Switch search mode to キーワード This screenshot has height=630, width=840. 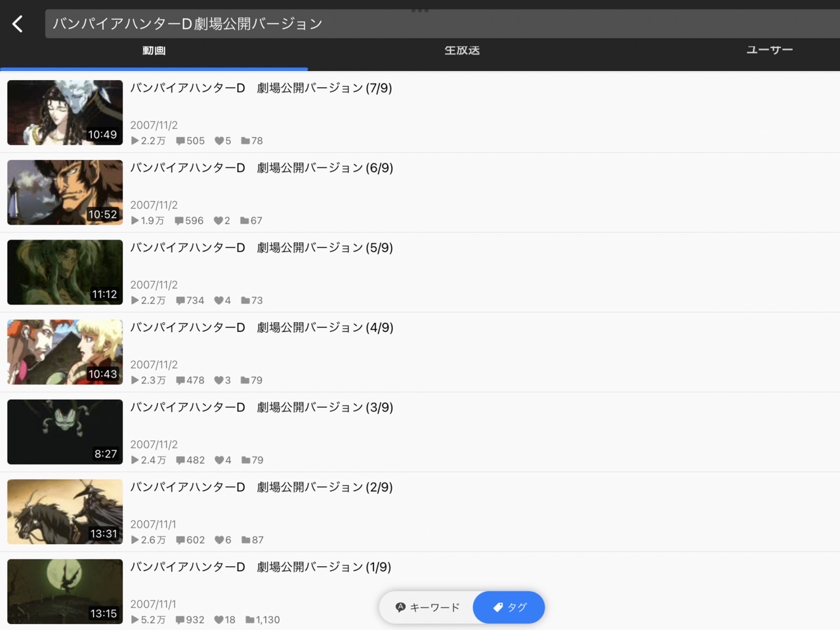pyautogui.click(x=427, y=607)
